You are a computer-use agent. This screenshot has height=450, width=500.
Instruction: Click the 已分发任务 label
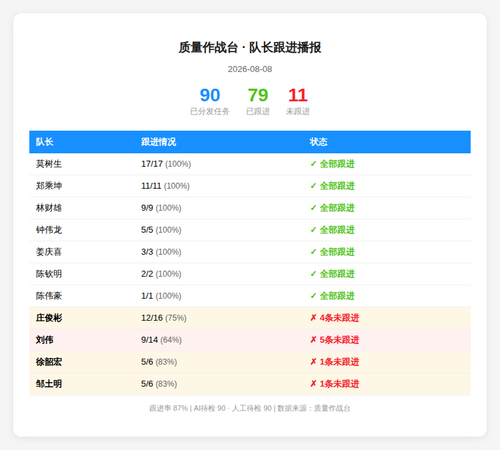tap(210, 111)
